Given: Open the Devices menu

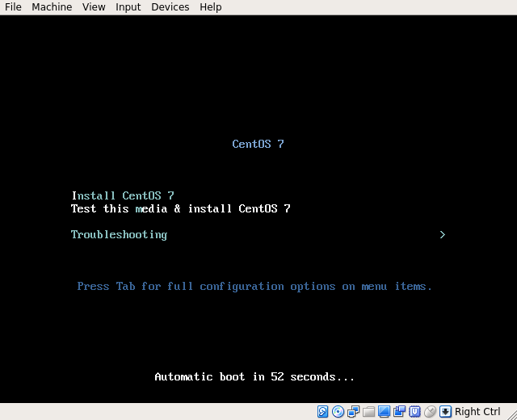Looking at the screenshot, I should [170, 7].
